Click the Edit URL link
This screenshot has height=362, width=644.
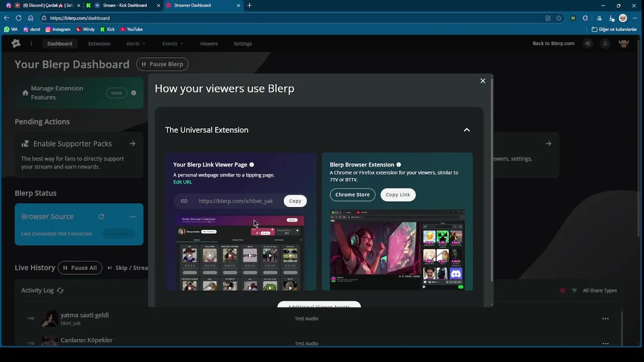183,182
